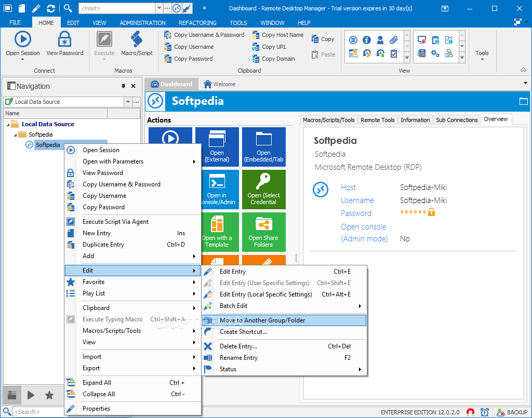532x418 pixels.
Task: Click the BACKUP button in the status bar
Action: pyautogui.click(x=512, y=412)
